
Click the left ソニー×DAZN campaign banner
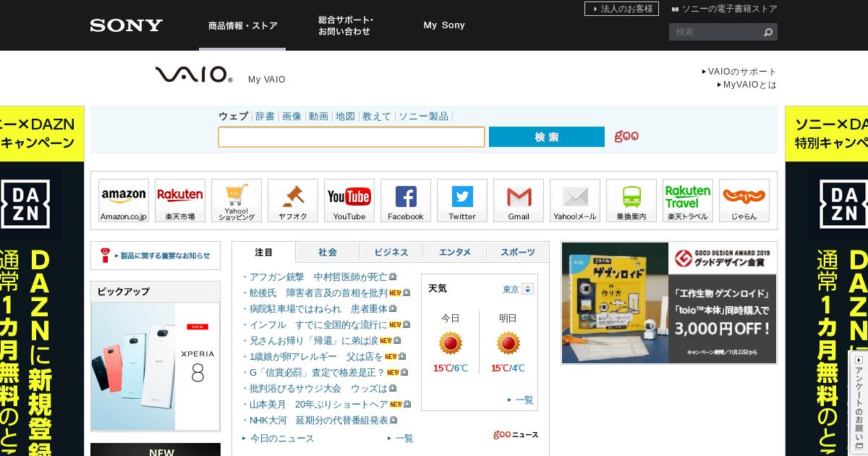pos(42,281)
